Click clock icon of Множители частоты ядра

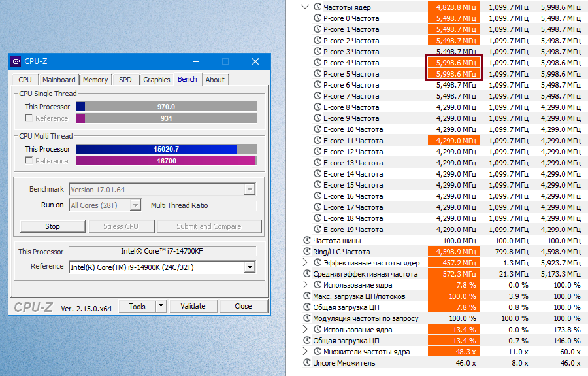click(318, 352)
